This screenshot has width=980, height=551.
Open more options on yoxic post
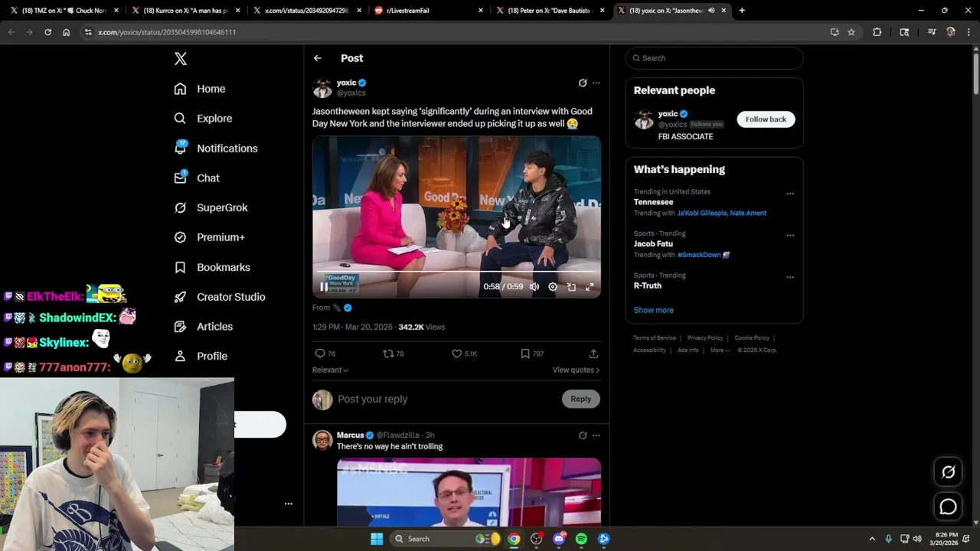coord(596,83)
